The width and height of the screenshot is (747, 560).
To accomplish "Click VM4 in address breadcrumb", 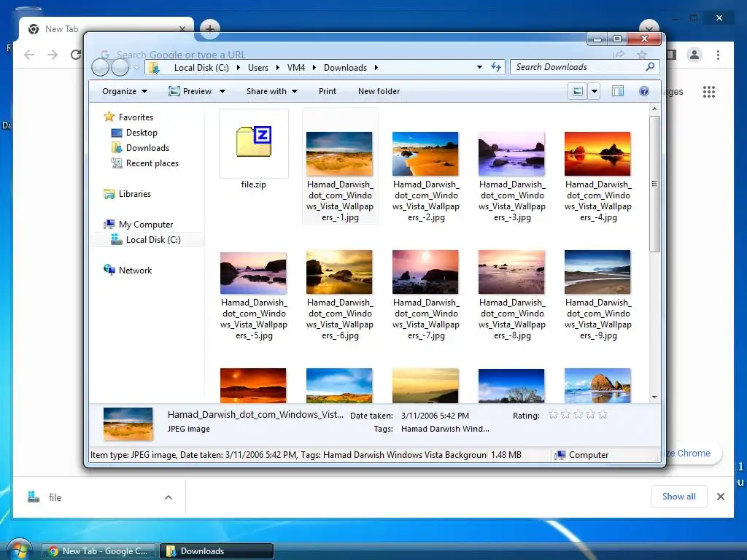I will pyautogui.click(x=296, y=68).
